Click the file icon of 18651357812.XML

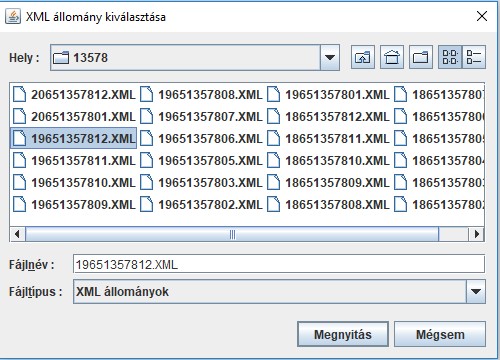pos(273,116)
